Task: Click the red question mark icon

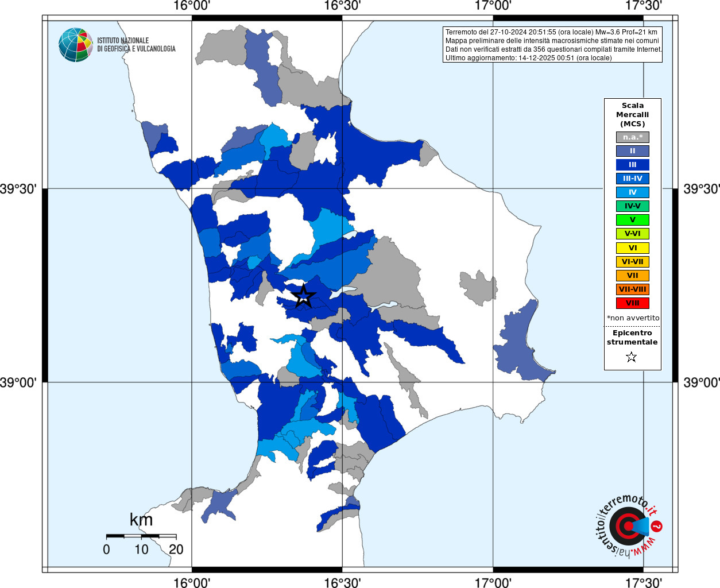Action: pos(657,526)
